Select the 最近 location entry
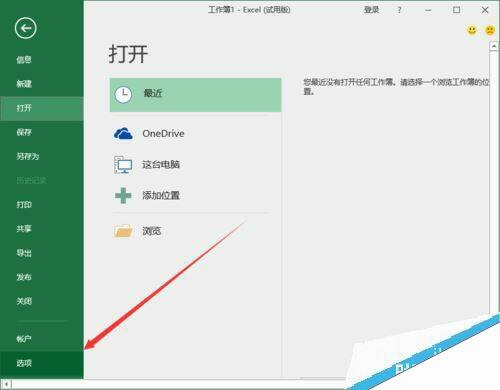This screenshot has width=500, height=390. point(195,95)
